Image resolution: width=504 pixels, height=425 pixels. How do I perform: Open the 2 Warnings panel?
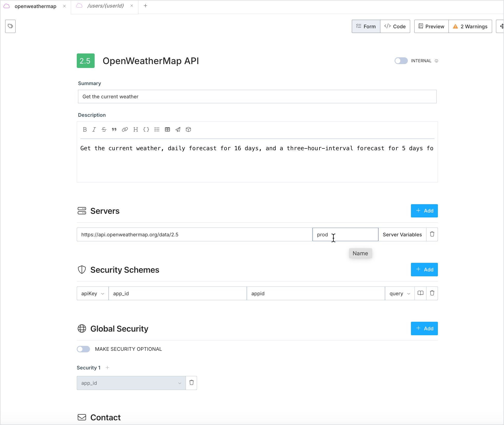(470, 26)
